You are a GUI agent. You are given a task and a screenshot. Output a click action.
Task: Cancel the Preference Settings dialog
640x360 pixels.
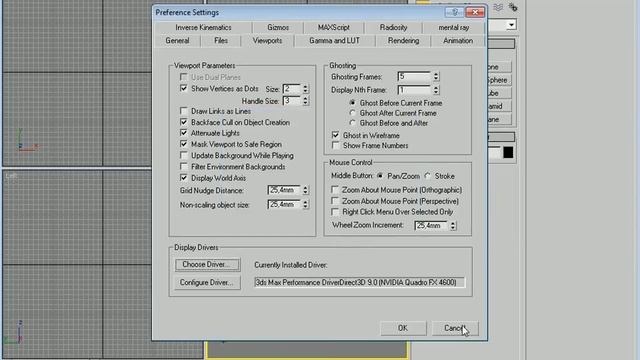pos(455,328)
